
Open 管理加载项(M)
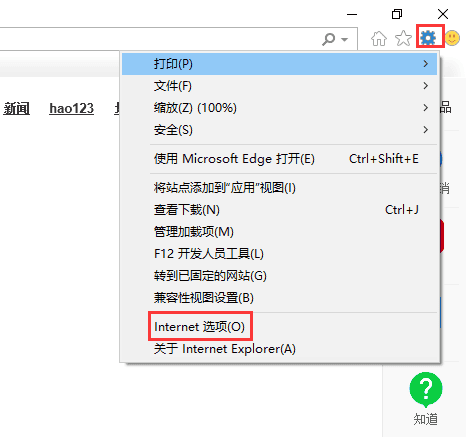[279, 232]
